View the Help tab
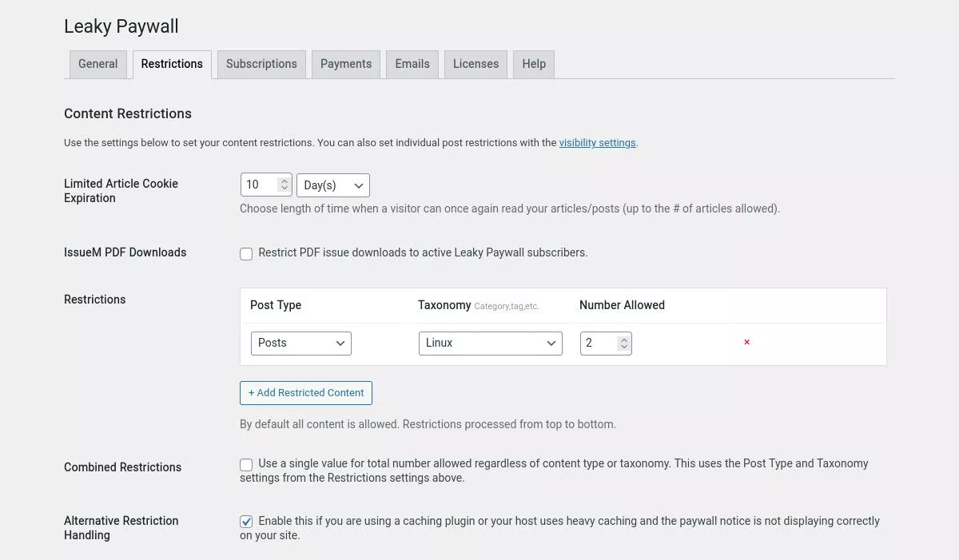 [534, 65]
